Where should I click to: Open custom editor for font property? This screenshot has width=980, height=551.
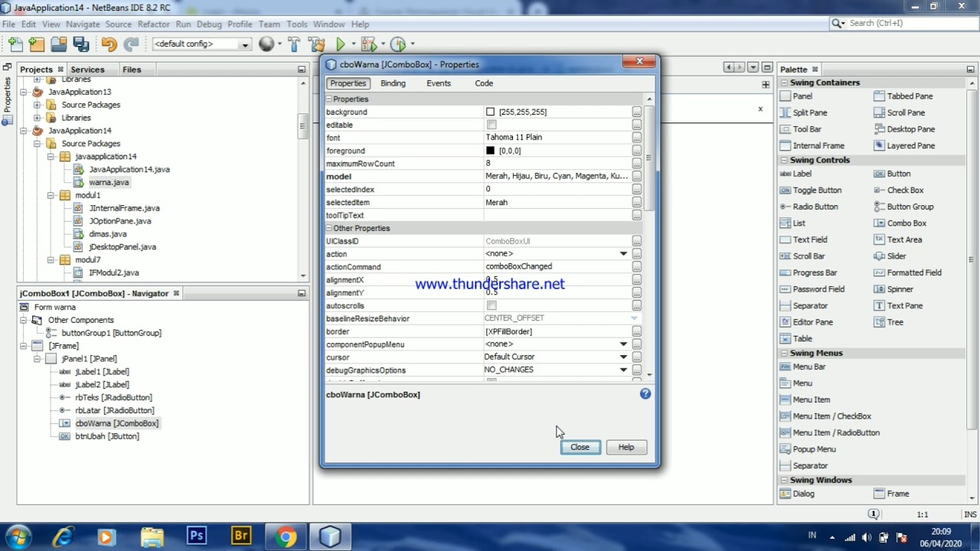point(636,138)
